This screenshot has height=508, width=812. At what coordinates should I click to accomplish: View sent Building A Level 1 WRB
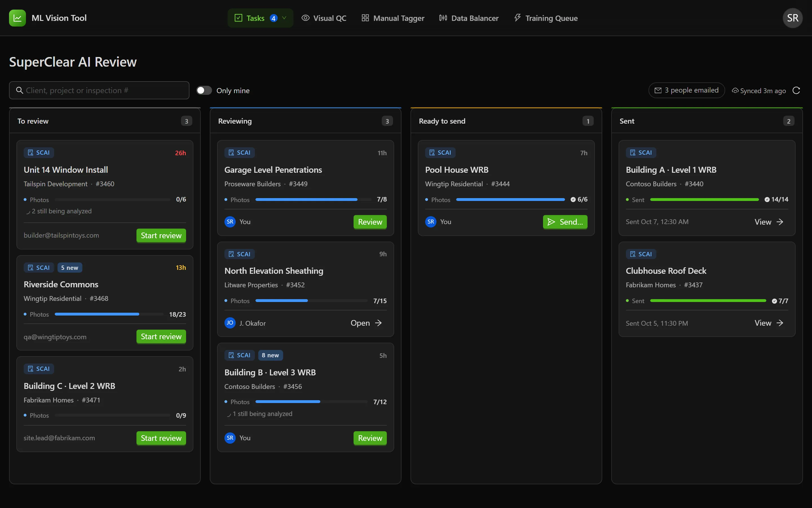[x=769, y=222]
